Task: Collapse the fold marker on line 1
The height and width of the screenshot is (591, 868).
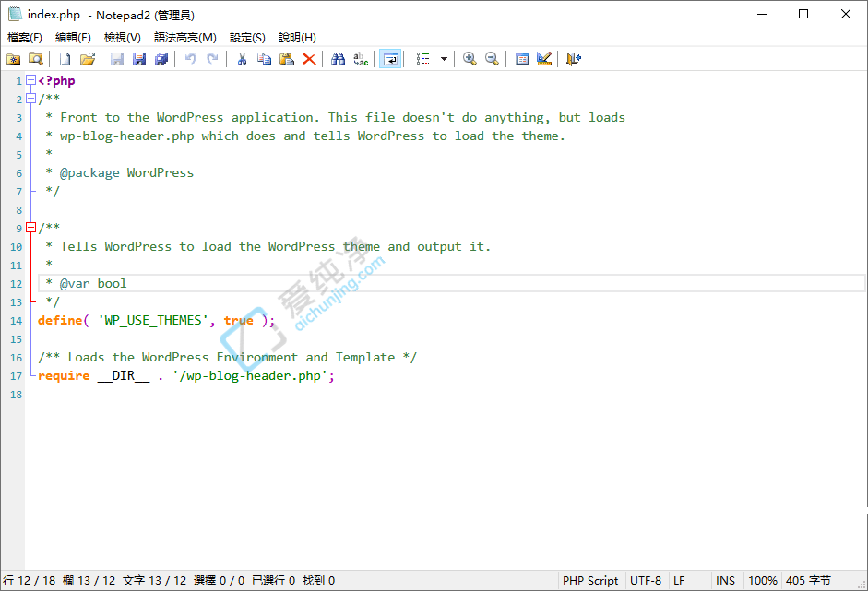Action: pyautogui.click(x=31, y=80)
